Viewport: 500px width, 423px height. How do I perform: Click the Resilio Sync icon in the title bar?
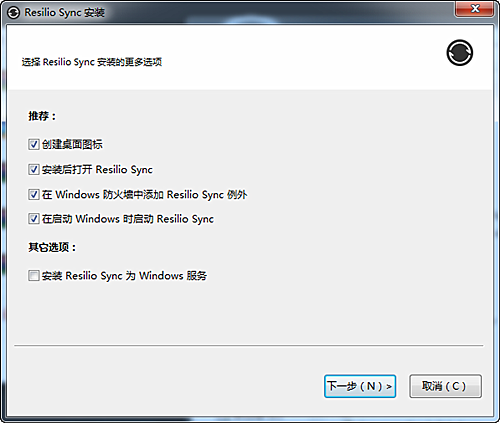(x=13, y=13)
